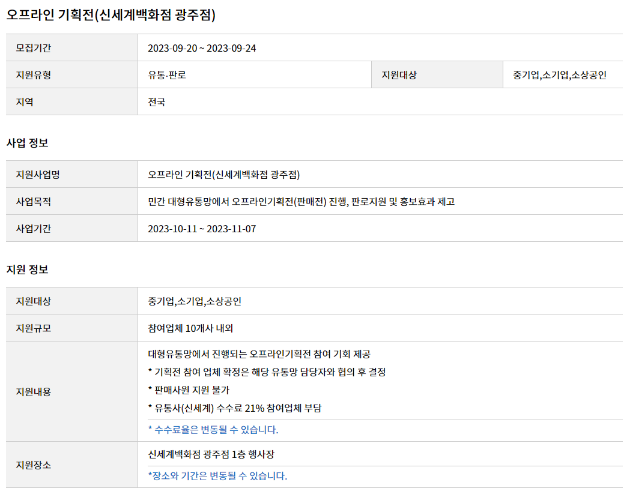Click the blue note 장소와 기간은 변동될 수 있습니다
Viewport: 623px width, 493px height.
click(218, 476)
